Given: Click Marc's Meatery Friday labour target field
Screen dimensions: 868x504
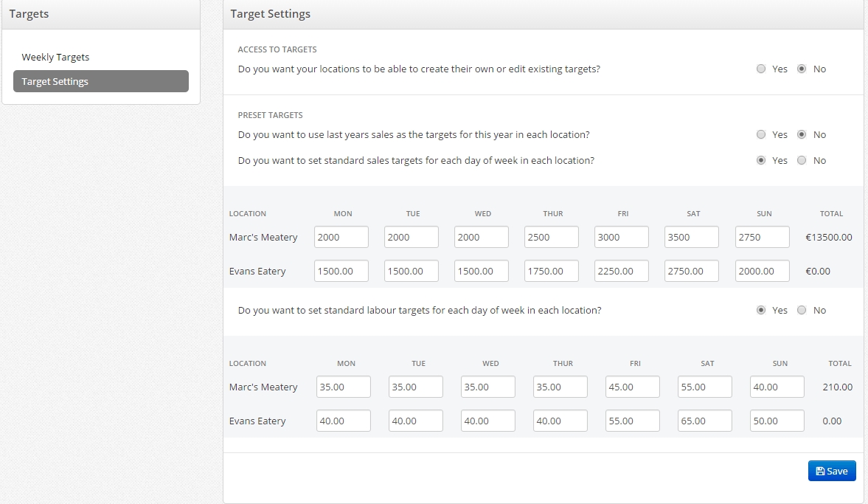Looking at the screenshot, I should pos(632,387).
